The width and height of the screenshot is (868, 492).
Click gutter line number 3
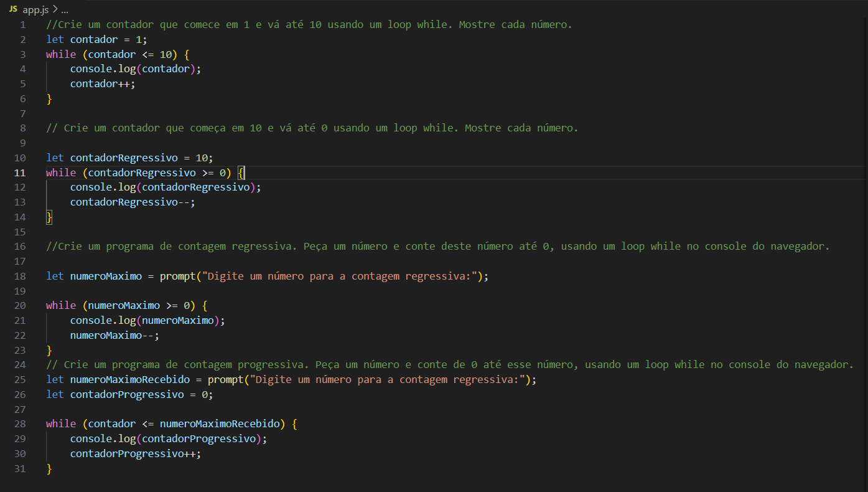[23, 54]
